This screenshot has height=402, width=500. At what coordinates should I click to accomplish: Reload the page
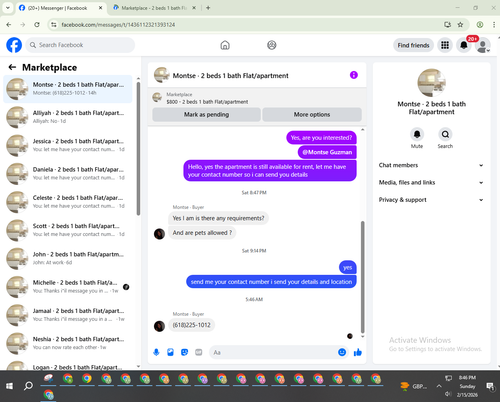[x=37, y=25]
